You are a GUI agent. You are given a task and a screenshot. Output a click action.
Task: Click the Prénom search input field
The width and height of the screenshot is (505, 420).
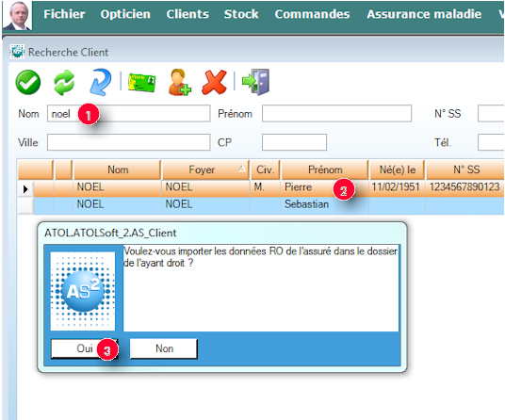click(x=336, y=113)
